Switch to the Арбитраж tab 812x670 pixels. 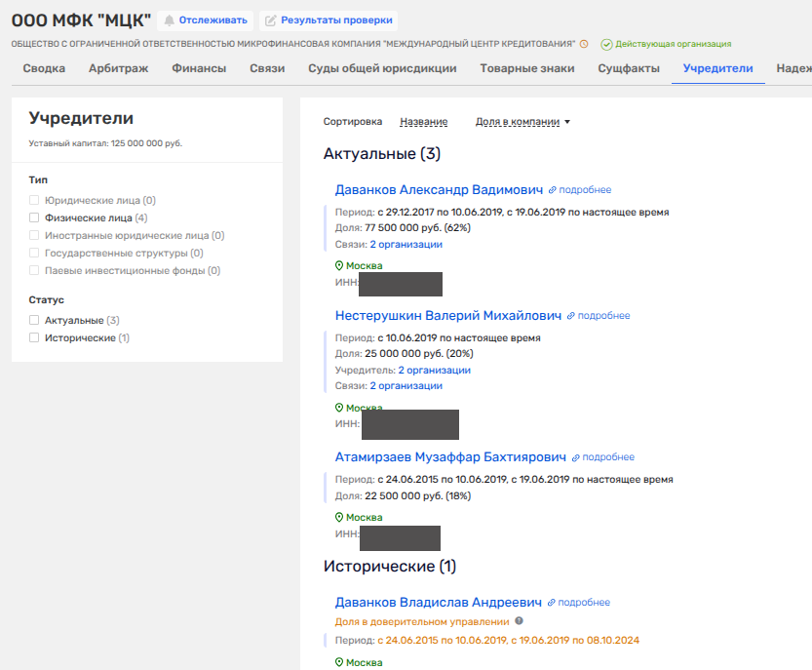pos(119,68)
